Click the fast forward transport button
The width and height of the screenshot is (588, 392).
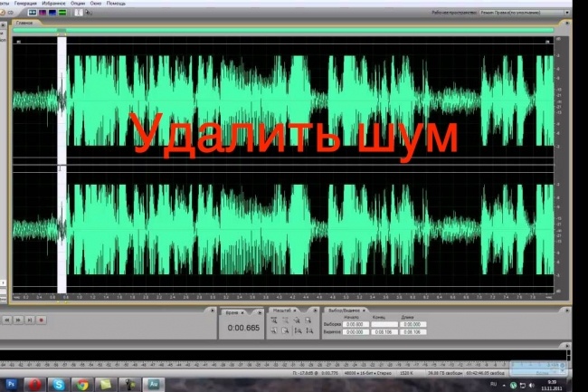(x=18, y=320)
